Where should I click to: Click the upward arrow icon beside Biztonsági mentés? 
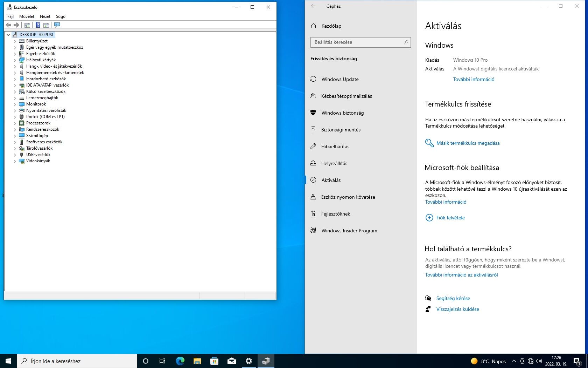pos(313,130)
